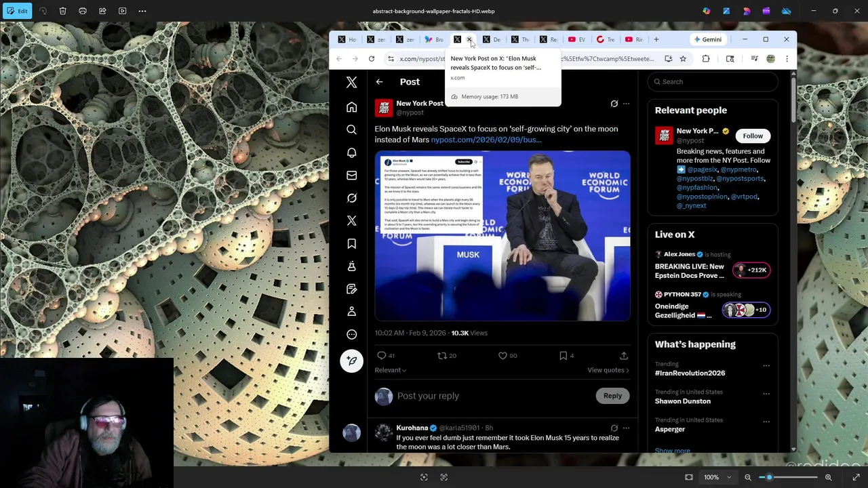This screenshot has height=488, width=868.
Task: Open Designer icon in Photos title bar
Action: 726,11
